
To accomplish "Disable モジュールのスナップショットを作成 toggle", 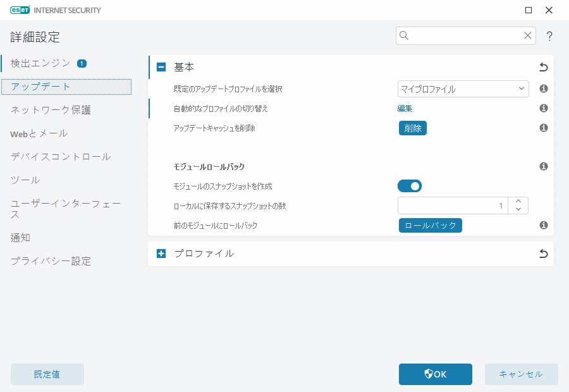I will click(x=410, y=186).
